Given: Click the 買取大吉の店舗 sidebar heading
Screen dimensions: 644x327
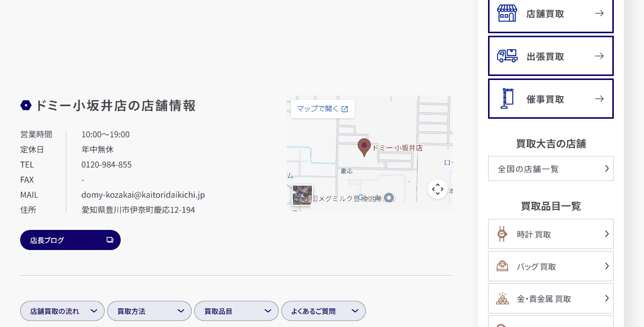Looking at the screenshot, I should (551, 144).
